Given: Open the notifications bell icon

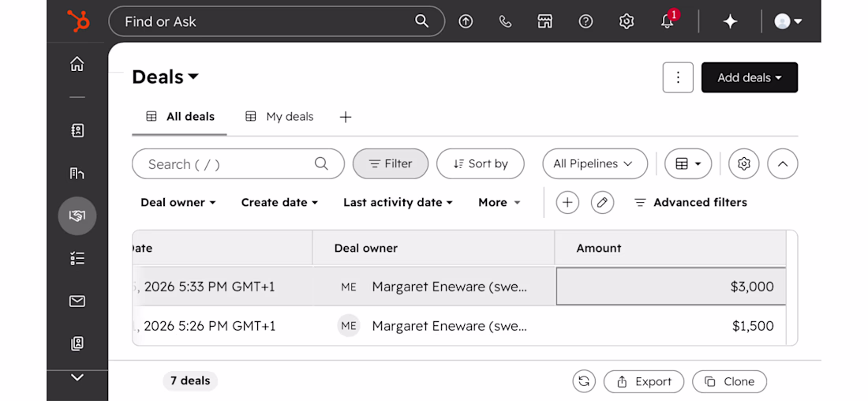Looking at the screenshot, I should [668, 21].
